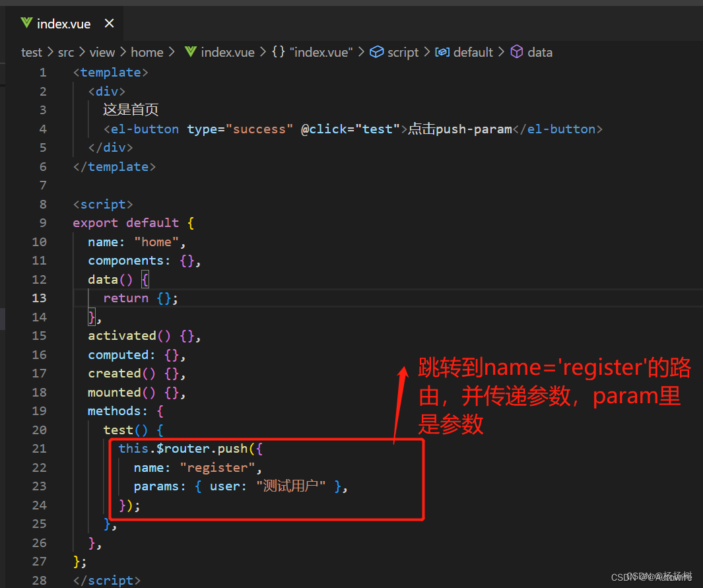Click the @click="test" attribute
The image size is (703, 588).
(x=350, y=129)
